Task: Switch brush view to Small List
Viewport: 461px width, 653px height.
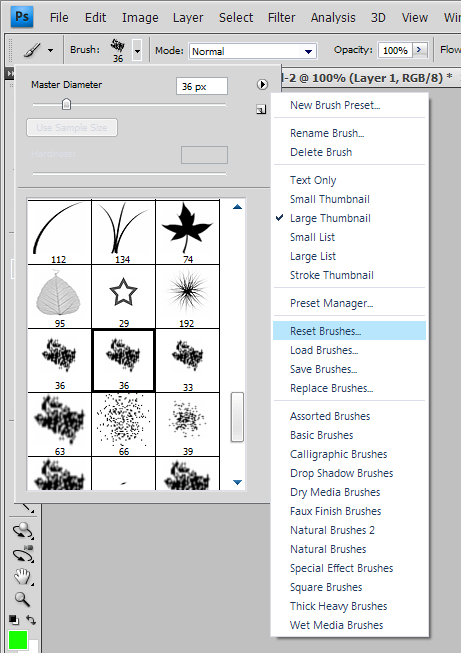Action: (x=312, y=237)
